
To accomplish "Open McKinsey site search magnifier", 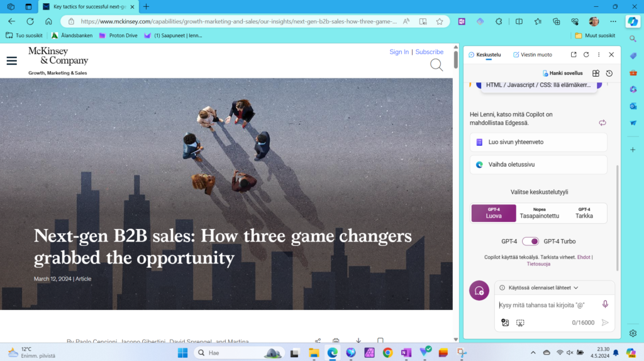I will 436,65.
